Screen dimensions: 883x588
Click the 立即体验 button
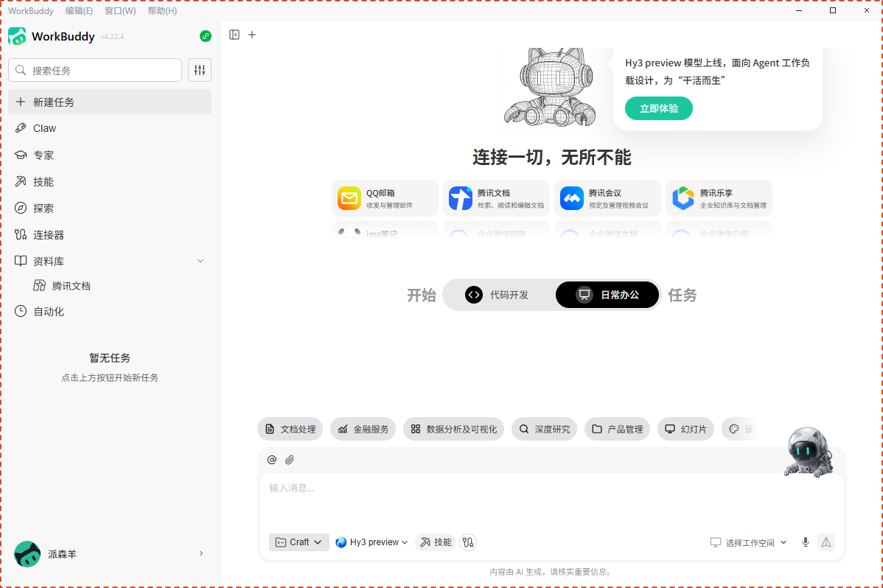(x=659, y=108)
